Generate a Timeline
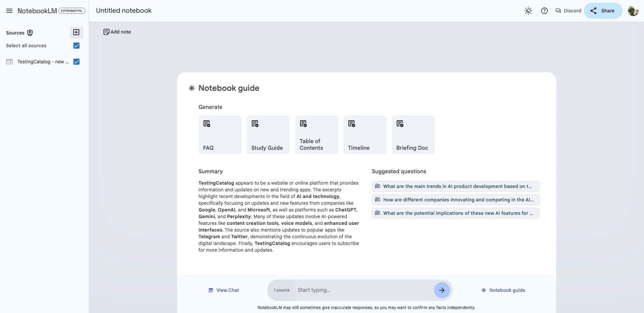Viewport: 644px width, 313px height. (365, 135)
